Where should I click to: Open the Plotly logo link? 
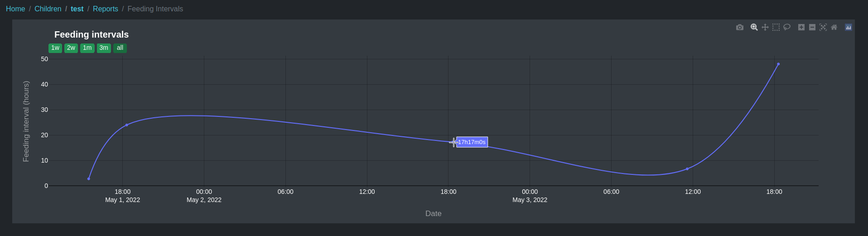tap(849, 27)
